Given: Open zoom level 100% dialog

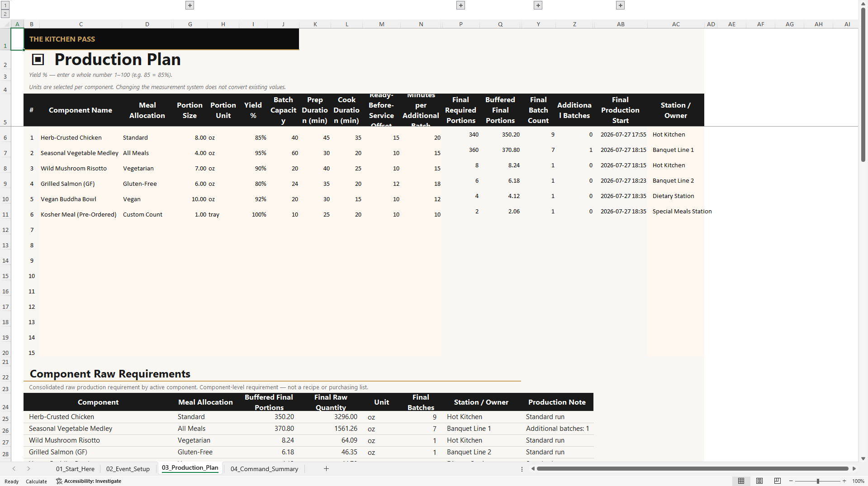Looking at the screenshot, I should [858, 481].
